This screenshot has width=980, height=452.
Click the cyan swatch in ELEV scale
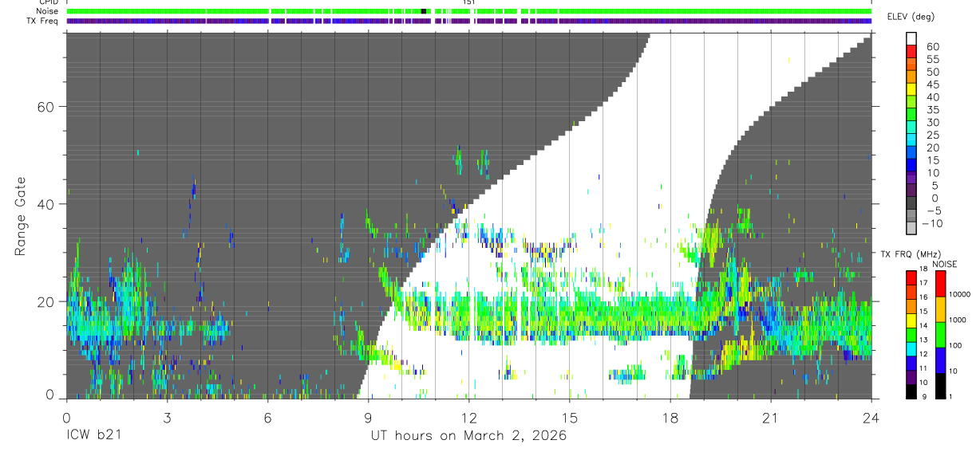click(911, 139)
